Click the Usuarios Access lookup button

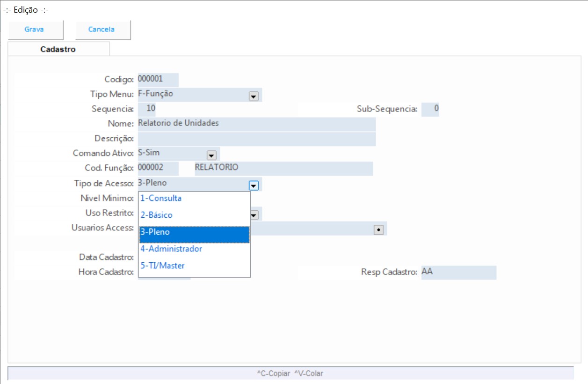click(x=378, y=229)
